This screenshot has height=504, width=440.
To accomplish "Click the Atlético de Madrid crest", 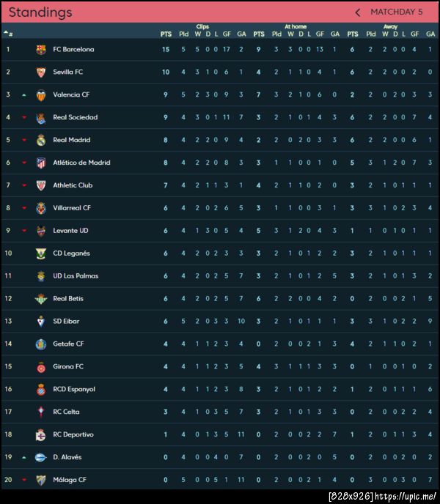I will (x=41, y=163).
